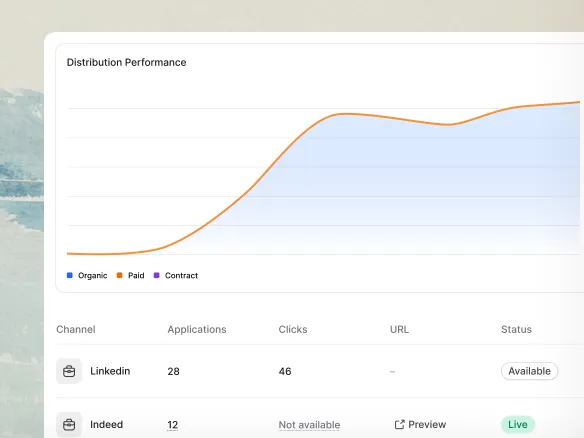Select the Status column header
Viewport: 584px width, 438px height.
point(516,329)
